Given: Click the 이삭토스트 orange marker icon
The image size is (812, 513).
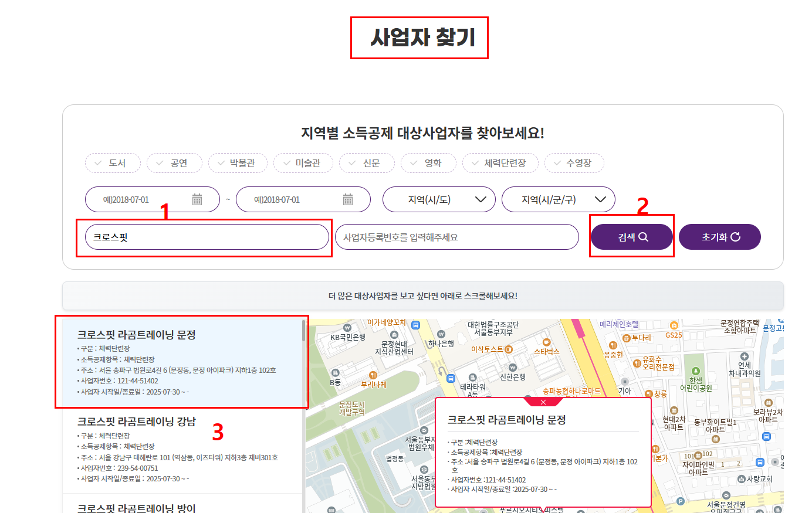Looking at the screenshot, I should click(x=509, y=349).
